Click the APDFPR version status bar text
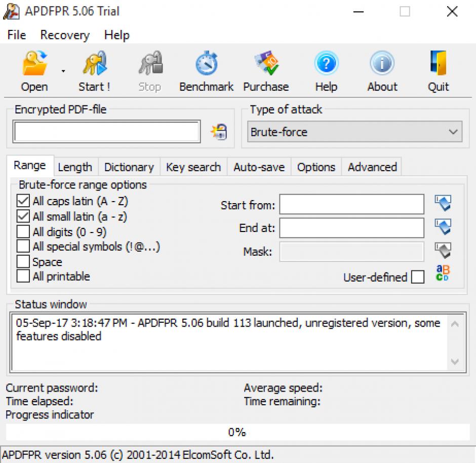Screen dimensions: 476x463 pyautogui.click(x=138, y=455)
